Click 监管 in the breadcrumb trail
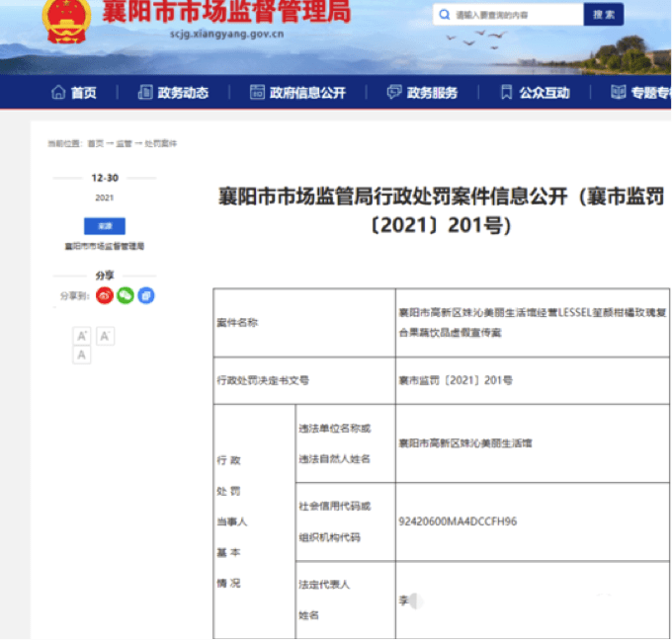The height and width of the screenshot is (640, 672). click(x=124, y=144)
